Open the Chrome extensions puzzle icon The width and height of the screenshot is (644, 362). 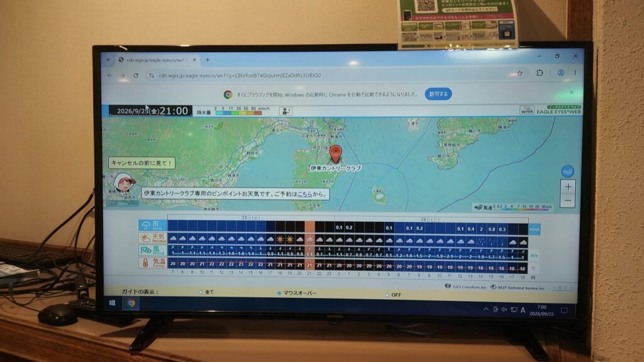[540, 73]
